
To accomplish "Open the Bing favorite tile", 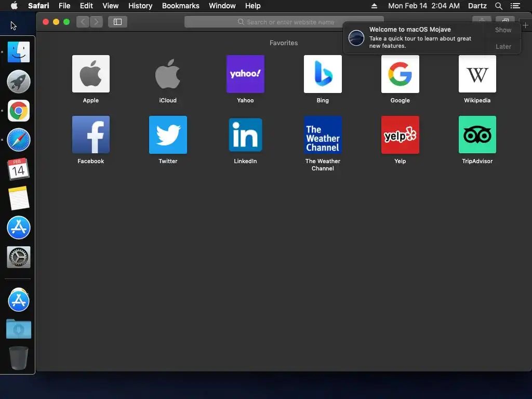I will (323, 74).
